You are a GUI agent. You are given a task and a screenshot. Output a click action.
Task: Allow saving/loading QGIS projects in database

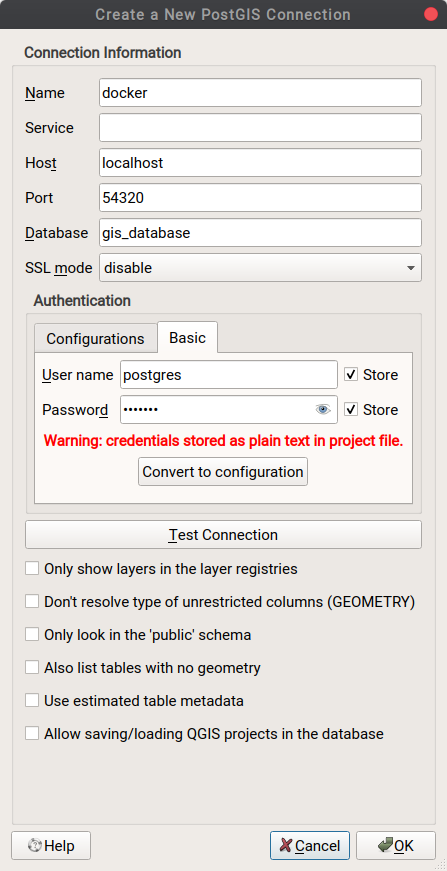point(32,733)
